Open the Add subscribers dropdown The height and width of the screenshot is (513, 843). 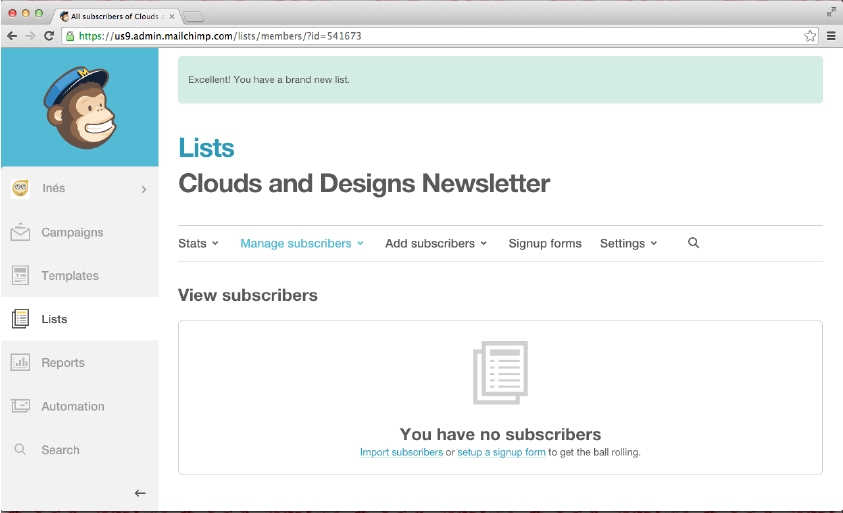point(436,244)
